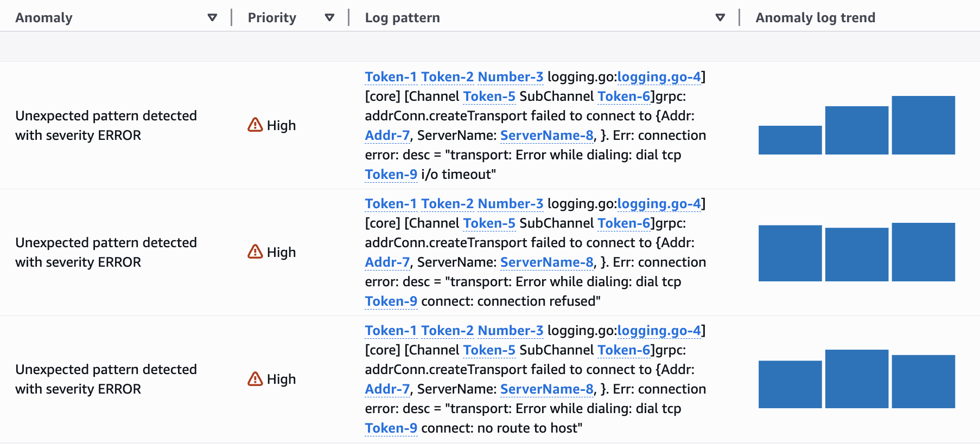Select the Token-5 Channel link in second row
The height and width of the screenshot is (444, 980).
489,223
